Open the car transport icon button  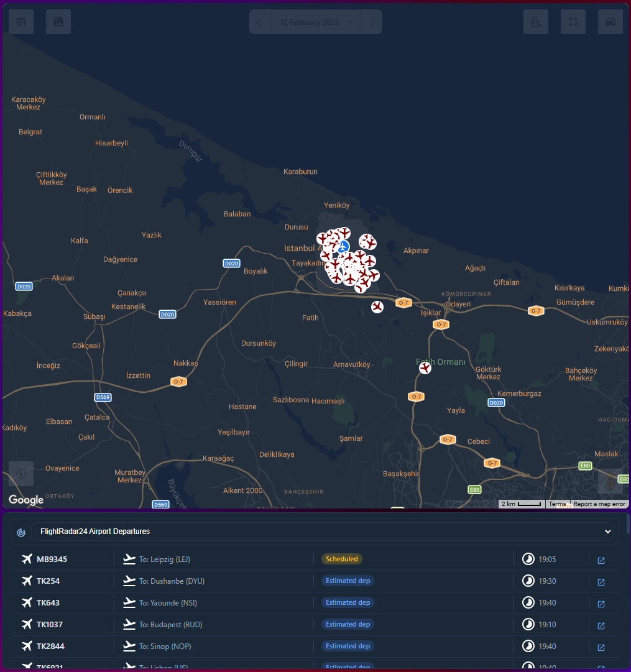point(610,22)
